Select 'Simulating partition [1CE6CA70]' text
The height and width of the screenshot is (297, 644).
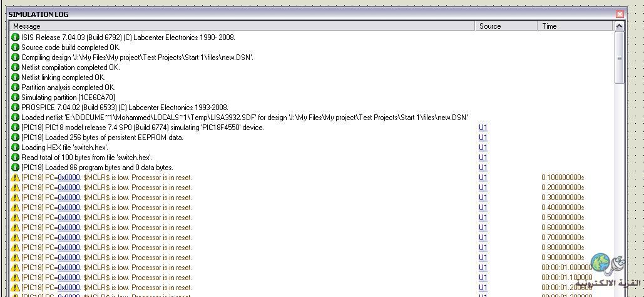68,97
